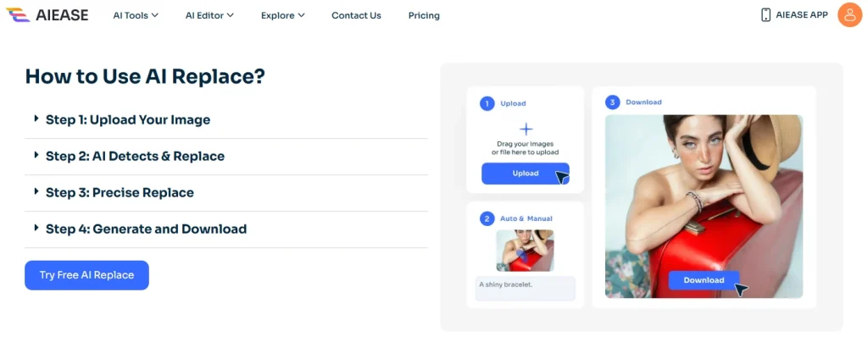Open the Explore dropdown menu
Image resolution: width=868 pixels, height=342 pixels.
pos(283,15)
